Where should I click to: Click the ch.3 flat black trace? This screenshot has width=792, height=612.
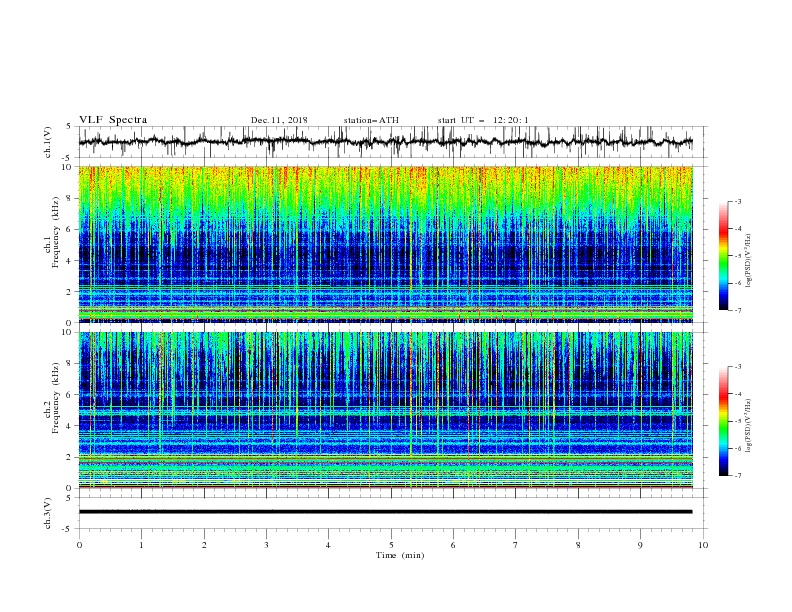[x=385, y=512]
